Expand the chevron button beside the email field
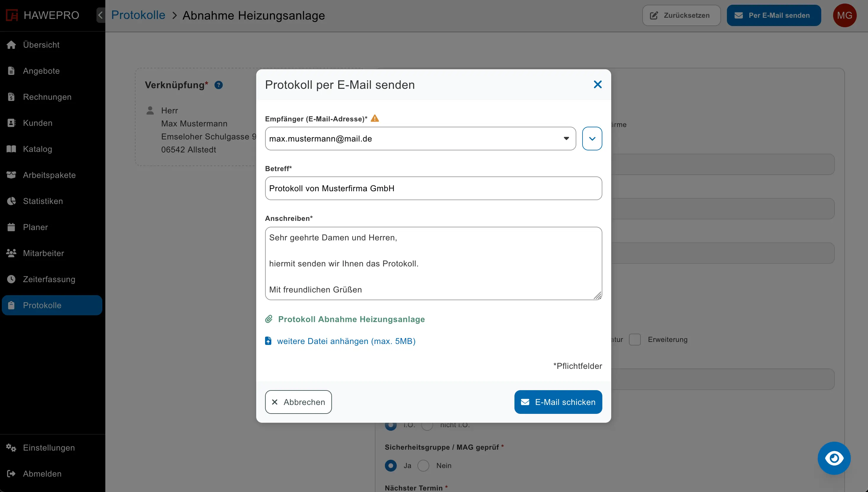 pos(592,139)
